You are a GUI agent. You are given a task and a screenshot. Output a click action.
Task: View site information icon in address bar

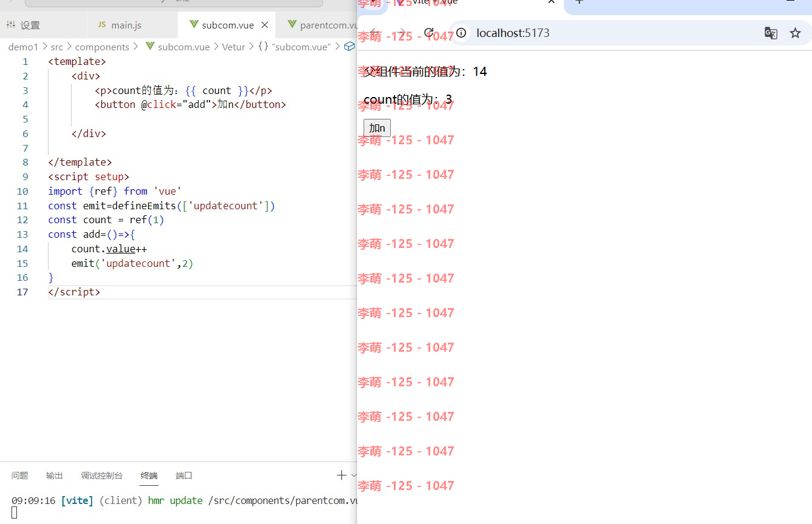pyautogui.click(x=462, y=33)
